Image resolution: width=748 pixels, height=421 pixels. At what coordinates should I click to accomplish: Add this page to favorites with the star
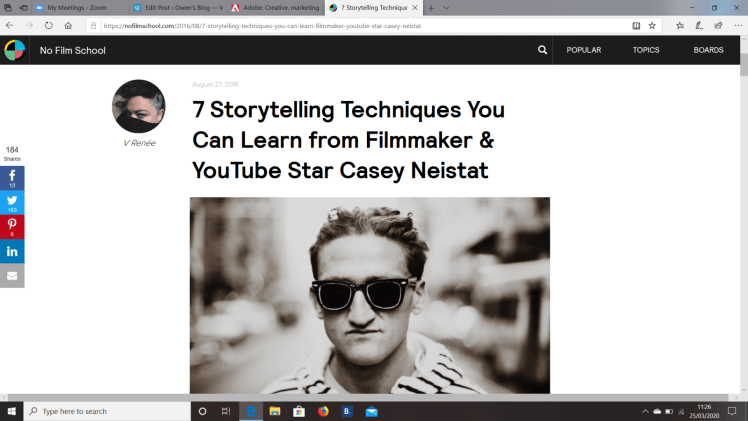tap(652, 25)
